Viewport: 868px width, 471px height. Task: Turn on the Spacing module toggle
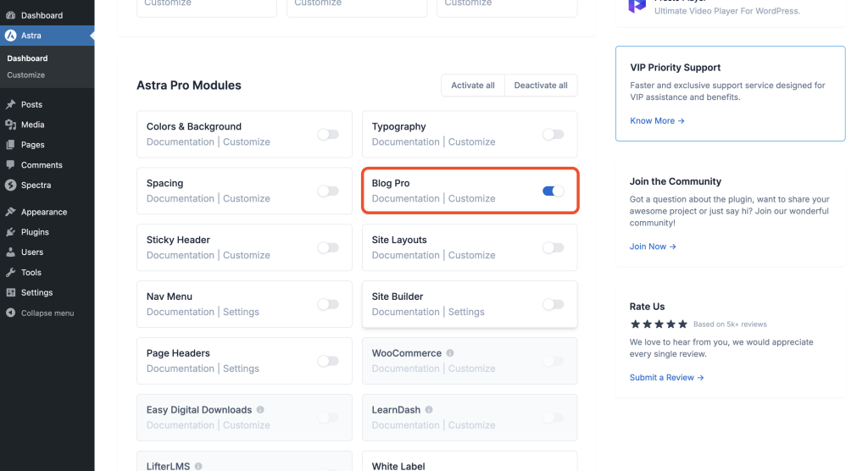[x=328, y=191]
